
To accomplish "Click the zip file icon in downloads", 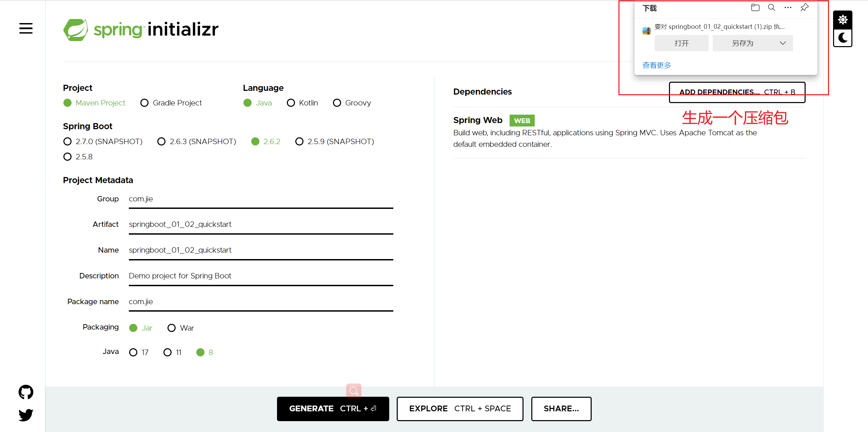I will click(x=646, y=31).
